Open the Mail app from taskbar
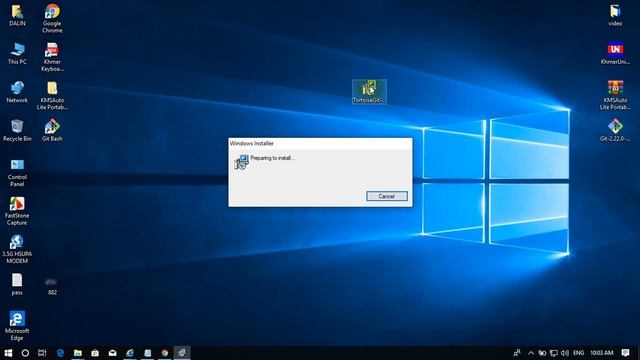 [x=113, y=353]
